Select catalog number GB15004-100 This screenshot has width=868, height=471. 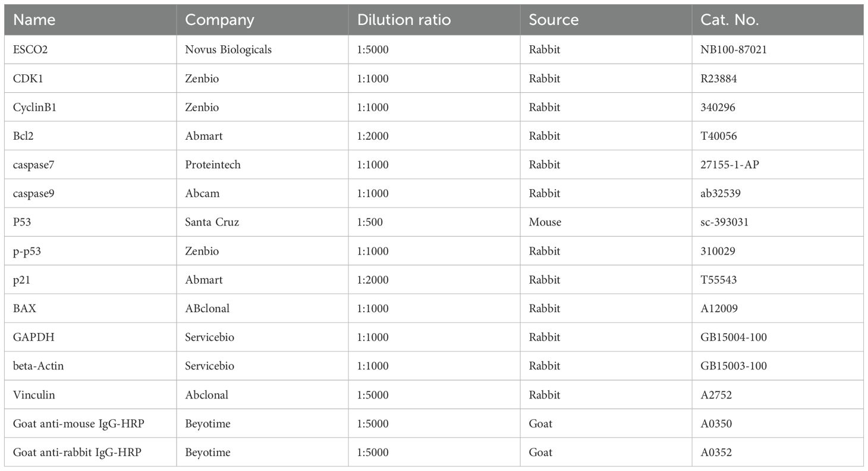point(734,337)
